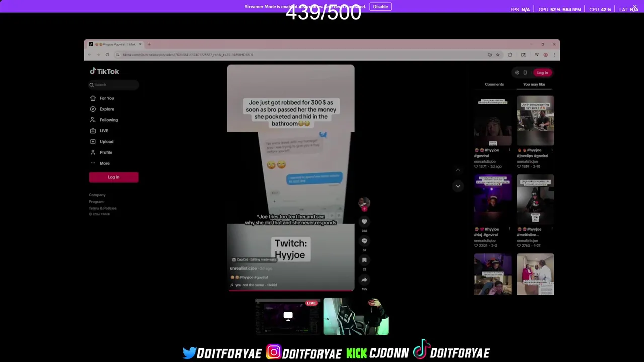This screenshot has height=362, width=644.
Task: Open browser three-dot menu
Action: [x=554, y=55]
